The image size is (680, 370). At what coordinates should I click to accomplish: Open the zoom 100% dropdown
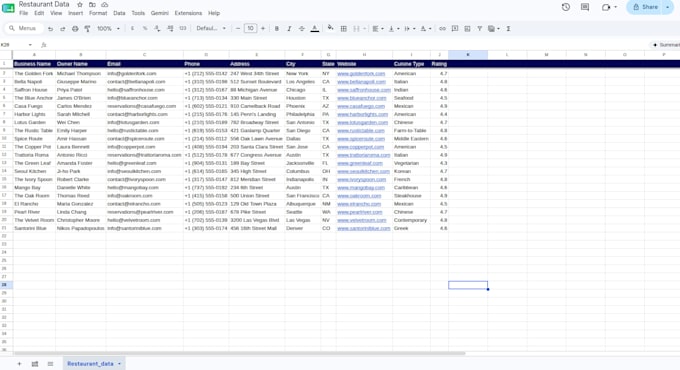[x=108, y=29]
